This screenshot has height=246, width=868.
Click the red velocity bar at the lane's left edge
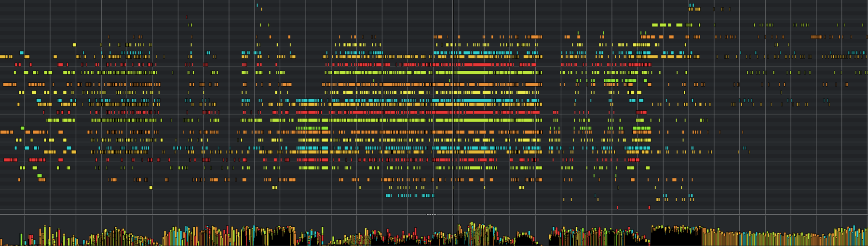pos(31,239)
